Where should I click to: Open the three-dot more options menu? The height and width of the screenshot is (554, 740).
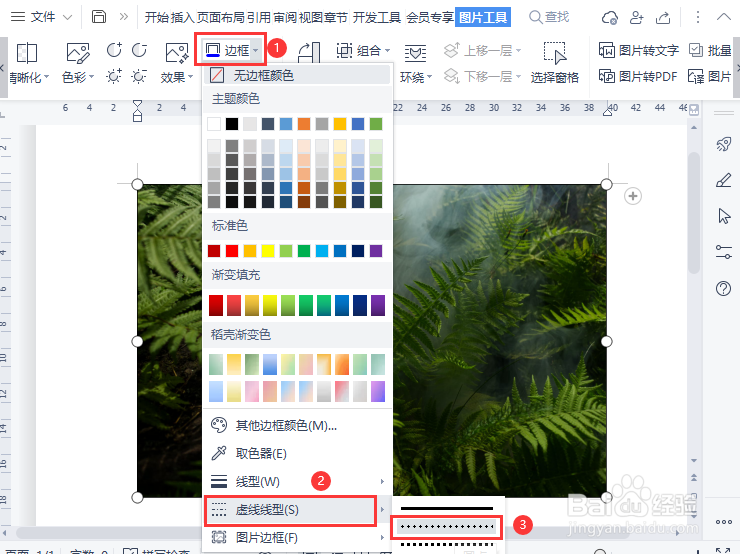pyautogui.click(x=698, y=17)
